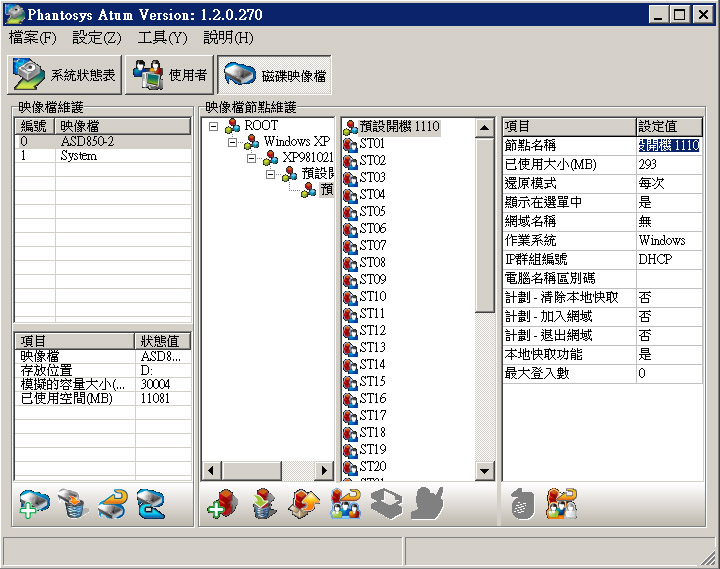Open the 工具(Y) menu
Viewport: 720px width, 569px height.
tap(163, 38)
